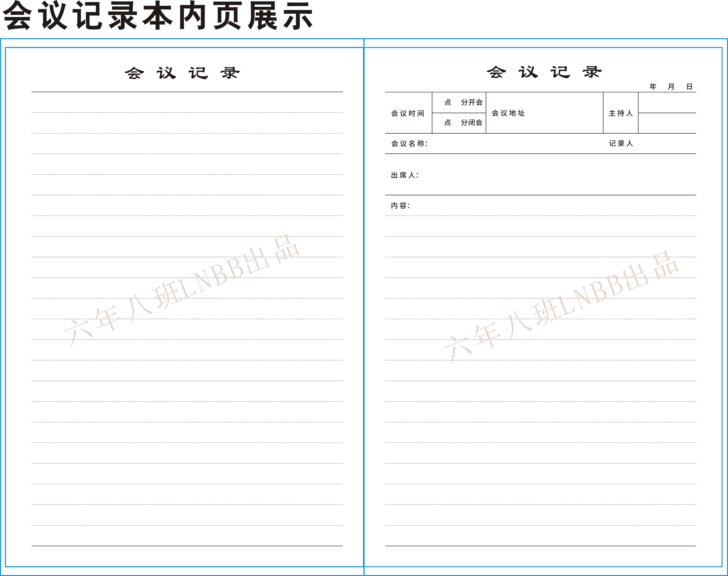Click the left page 会议记录 title

coord(182,73)
